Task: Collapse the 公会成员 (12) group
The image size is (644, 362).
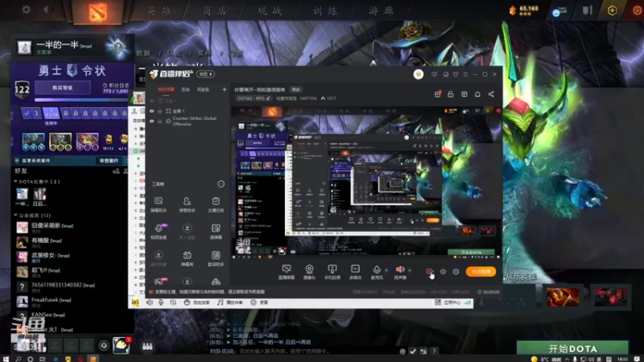Action: 15,215
